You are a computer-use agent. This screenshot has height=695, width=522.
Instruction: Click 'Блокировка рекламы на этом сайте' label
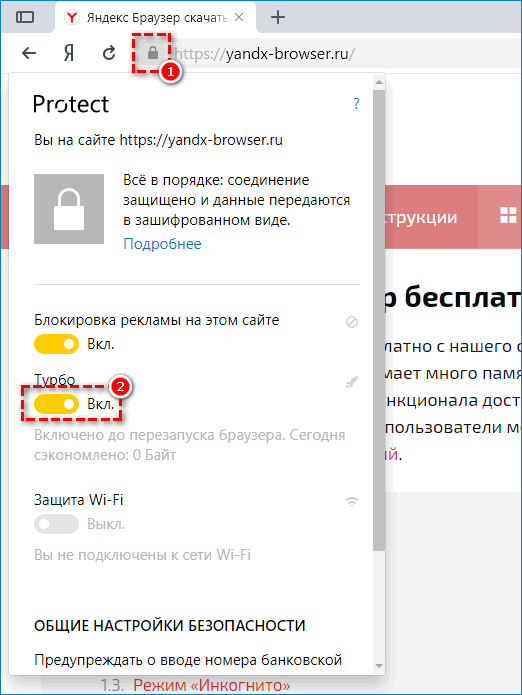[156, 320]
